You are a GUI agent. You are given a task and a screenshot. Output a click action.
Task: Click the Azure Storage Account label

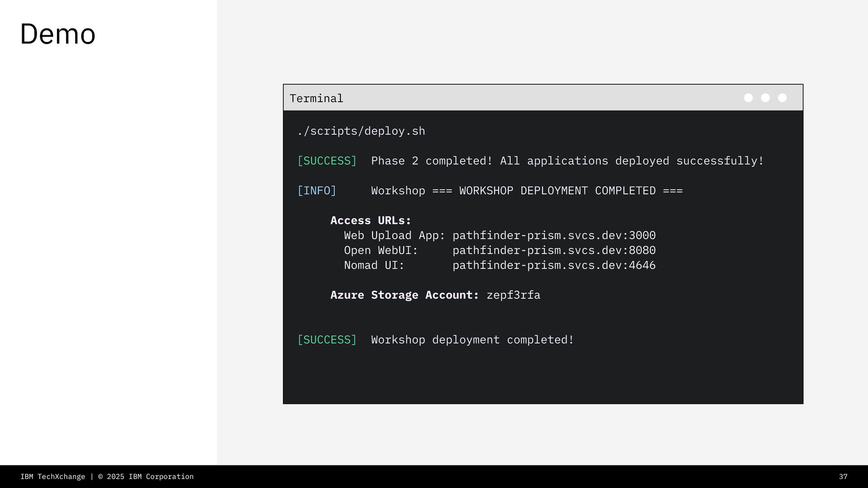coord(405,295)
